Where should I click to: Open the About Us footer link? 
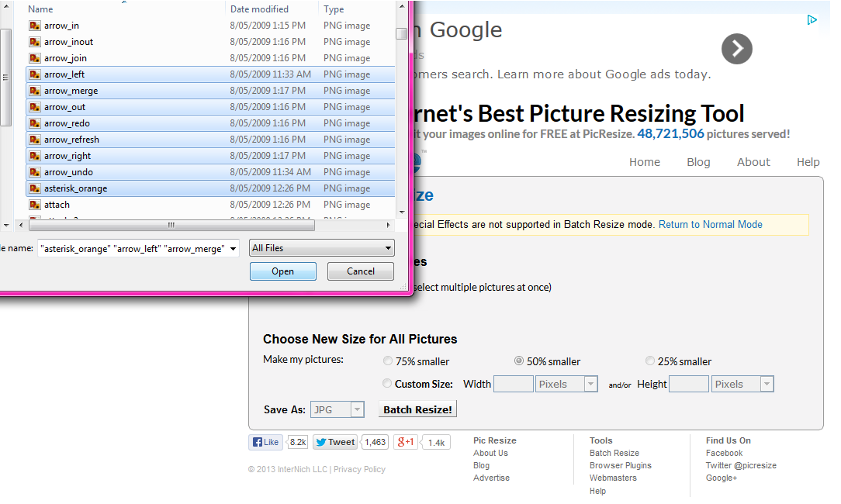tap(490, 453)
